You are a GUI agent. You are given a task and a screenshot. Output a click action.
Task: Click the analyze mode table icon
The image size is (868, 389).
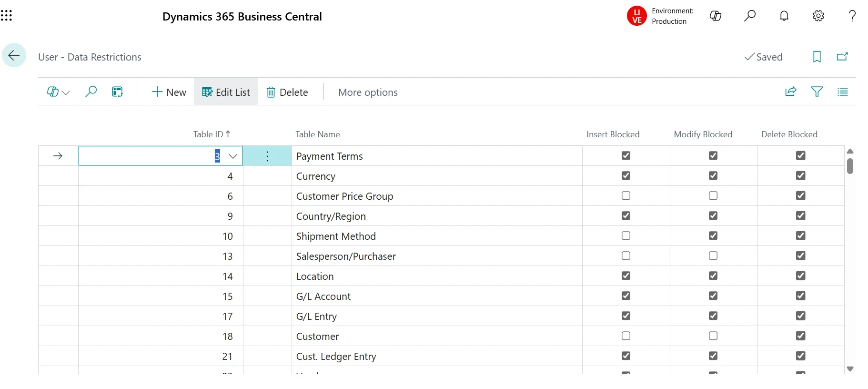point(117,92)
